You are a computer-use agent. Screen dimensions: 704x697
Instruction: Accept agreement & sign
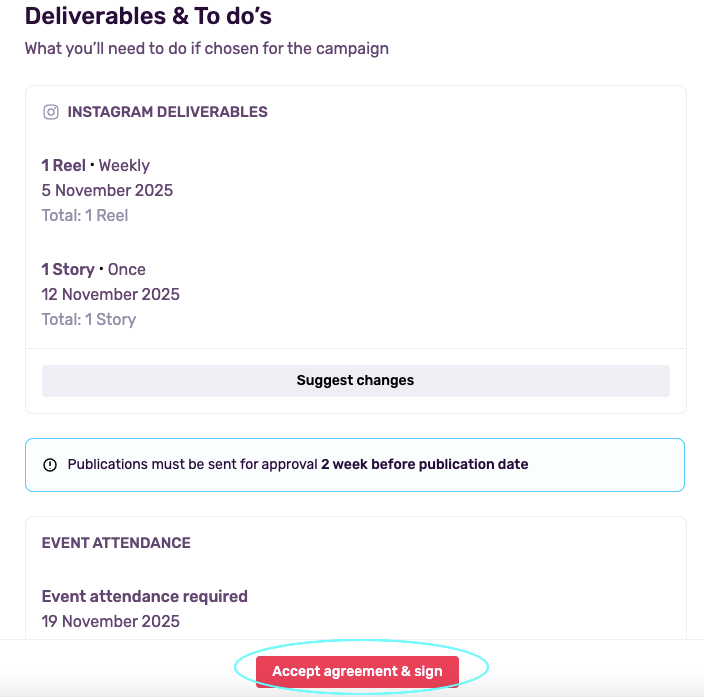click(357, 671)
